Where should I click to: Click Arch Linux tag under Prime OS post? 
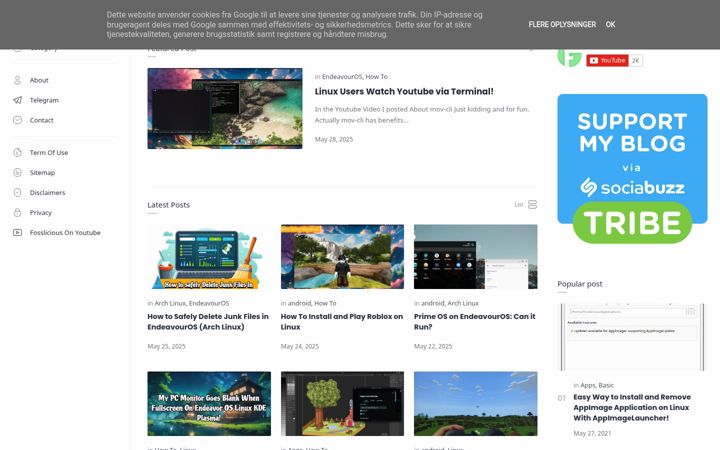[x=463, y=303]
